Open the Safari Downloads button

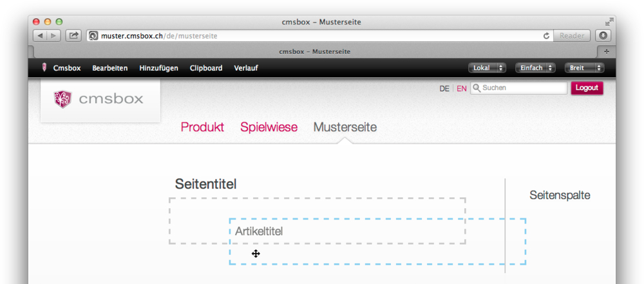pyautogui.click(x=603, y=36)
